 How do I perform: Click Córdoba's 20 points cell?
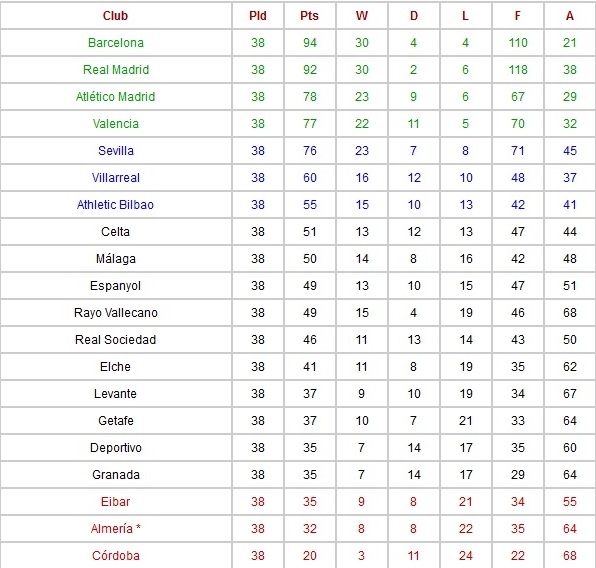pos(310,555)
